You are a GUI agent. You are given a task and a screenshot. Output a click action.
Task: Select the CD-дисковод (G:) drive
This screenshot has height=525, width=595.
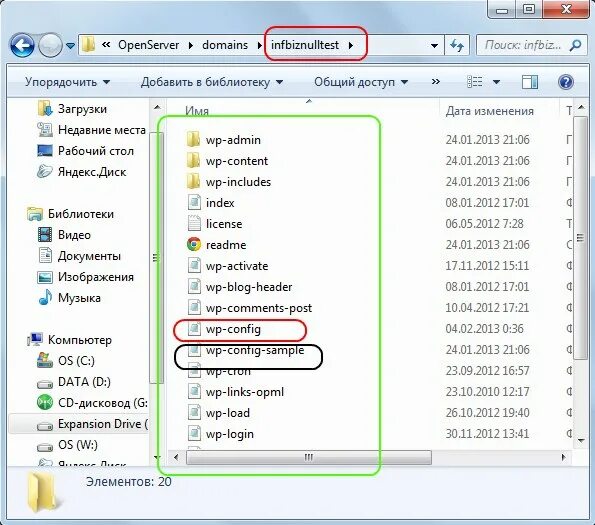click(x=102, y=403)
